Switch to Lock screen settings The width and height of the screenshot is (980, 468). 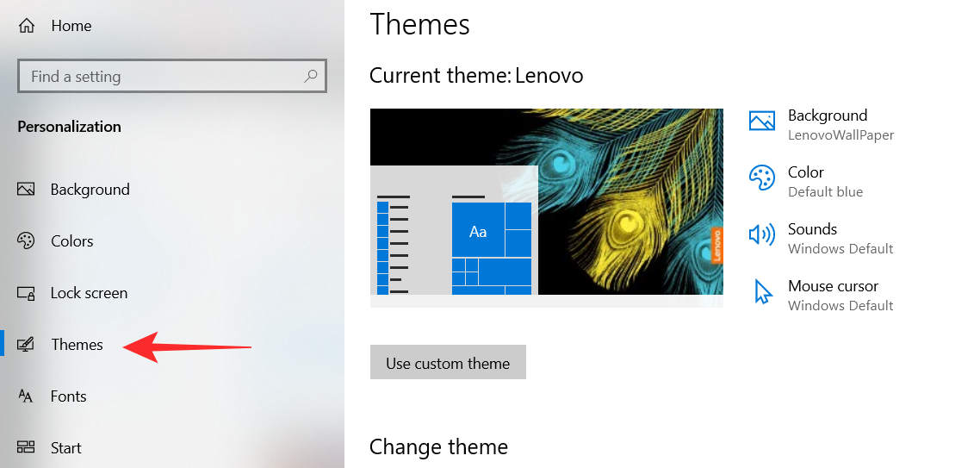coord(89,293)
